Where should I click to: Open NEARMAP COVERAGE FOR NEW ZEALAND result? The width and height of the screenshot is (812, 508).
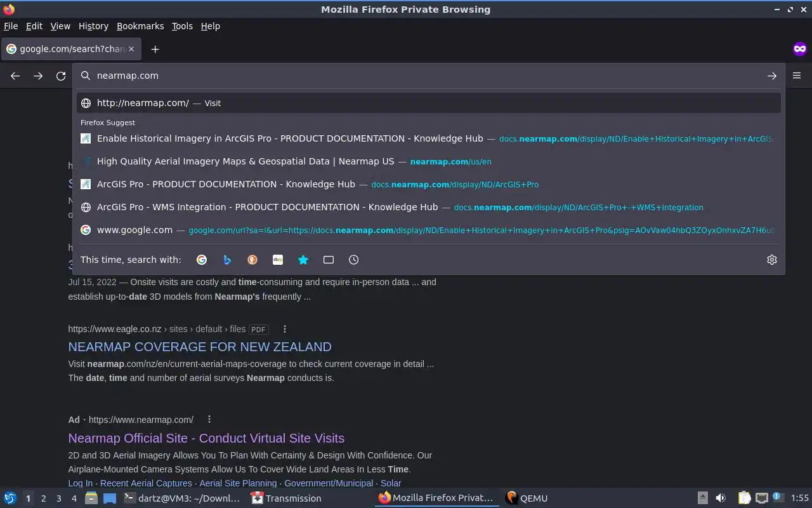click(x=200, y=347)
